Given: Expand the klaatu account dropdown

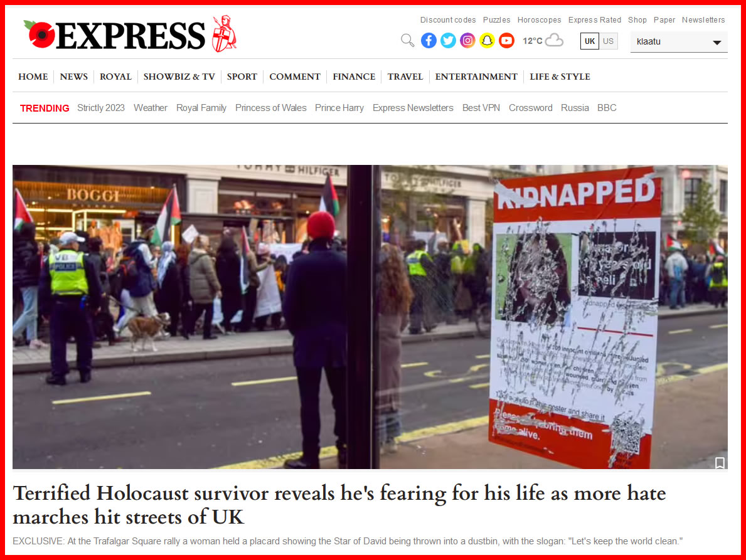Looking at the screenshot, I should 679,42.
